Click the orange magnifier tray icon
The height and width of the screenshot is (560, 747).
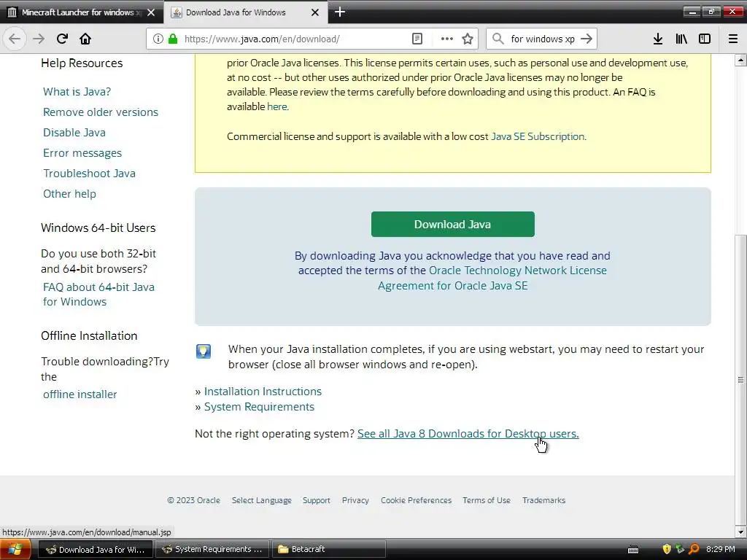[x=694, y=550]
